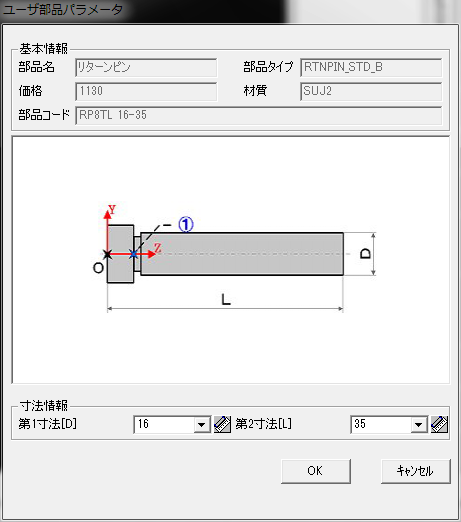Click the 部品コード field RP8TL 16-35
Image resolution: width=461 pixels, height=522 pixels.
[x=259, y=115]
